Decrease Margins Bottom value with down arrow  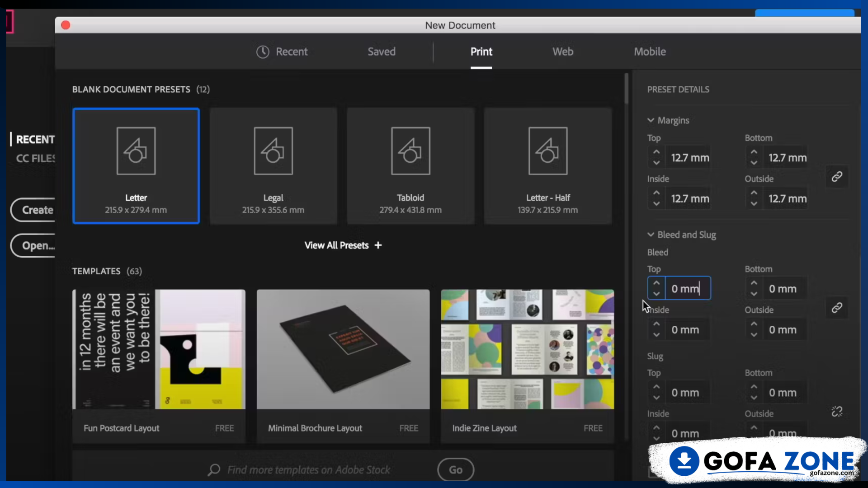(754, 163)
